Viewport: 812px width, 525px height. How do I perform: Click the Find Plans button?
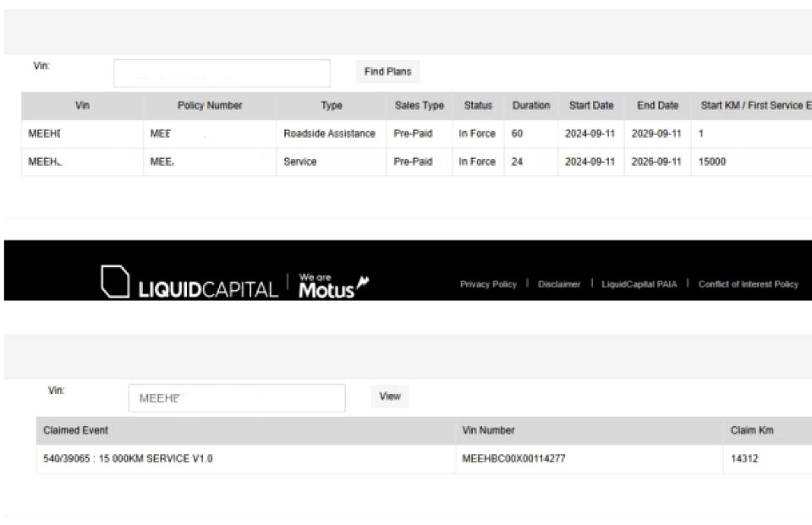tap(387, 72)
